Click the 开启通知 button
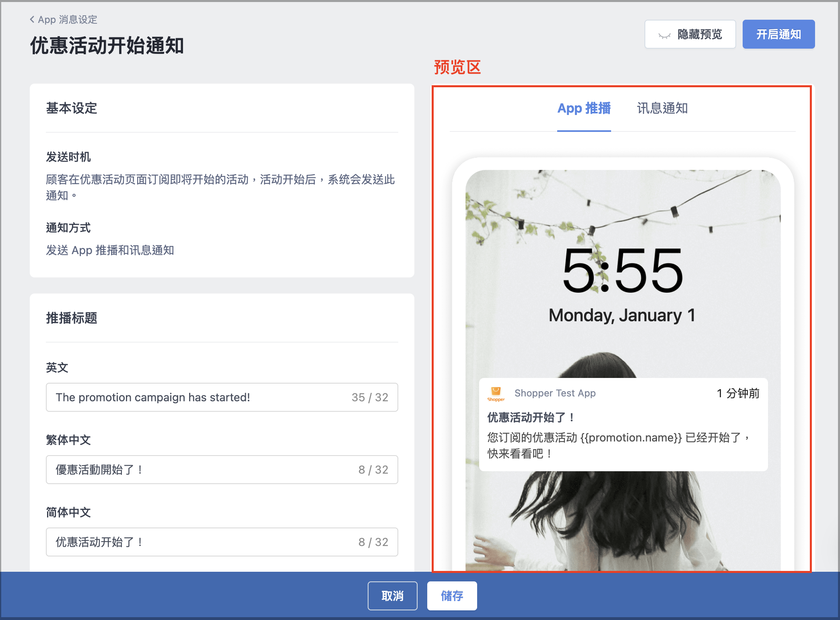Viewport: 840px width, 620px height. pos(778,34)
